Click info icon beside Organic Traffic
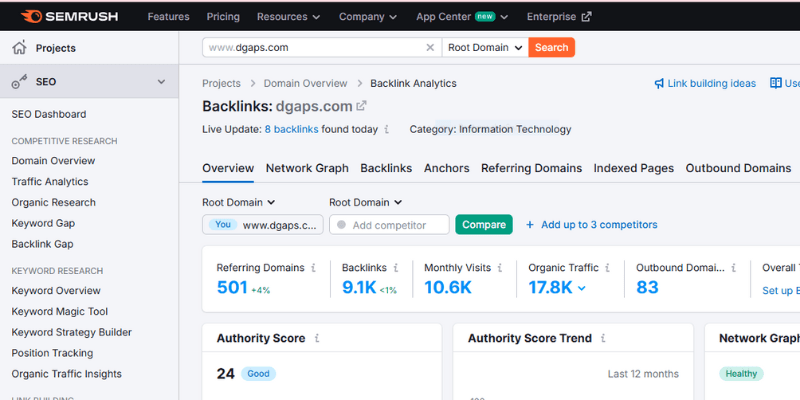Viewport: 800px width, 400px height. pos(607,268)
